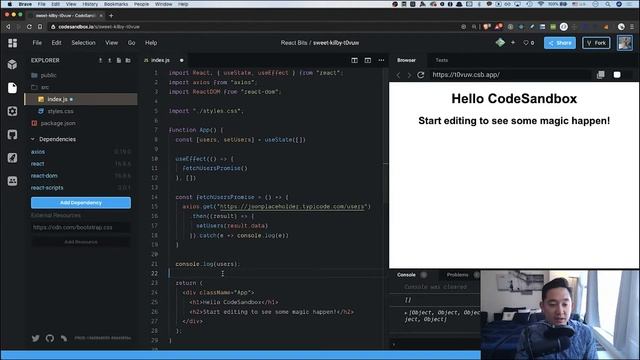Image resolution: width=640 pixels, height=360 pixels.
Task: Click the preview URL address bar
Action: (510, 75)
